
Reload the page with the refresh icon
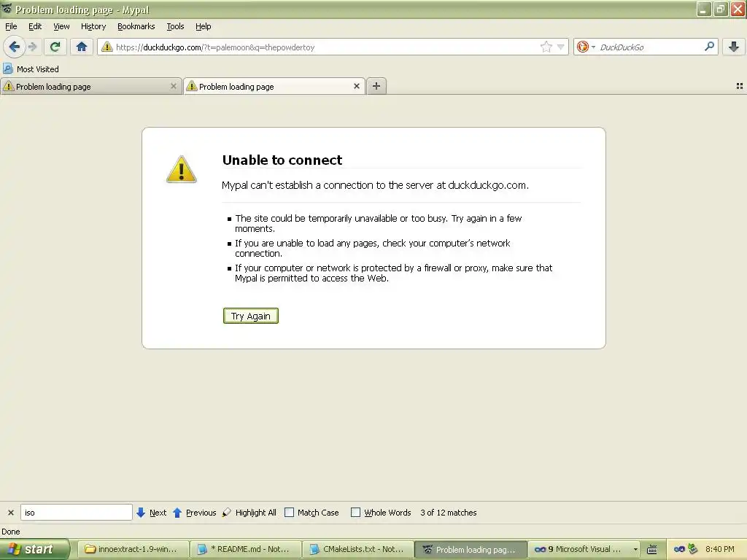(55, 47)
